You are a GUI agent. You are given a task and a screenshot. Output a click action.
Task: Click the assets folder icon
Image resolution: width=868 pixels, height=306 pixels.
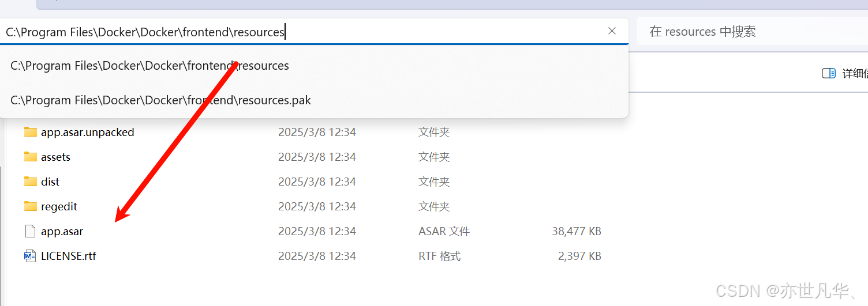click(31, 157)
